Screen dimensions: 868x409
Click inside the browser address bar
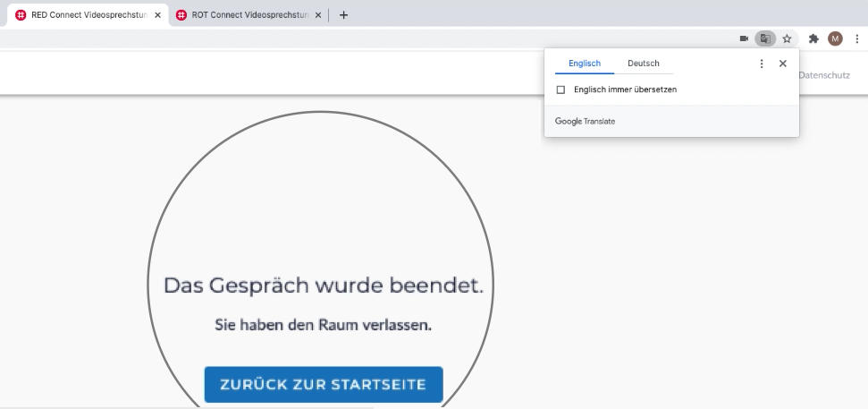pos(358,38)
